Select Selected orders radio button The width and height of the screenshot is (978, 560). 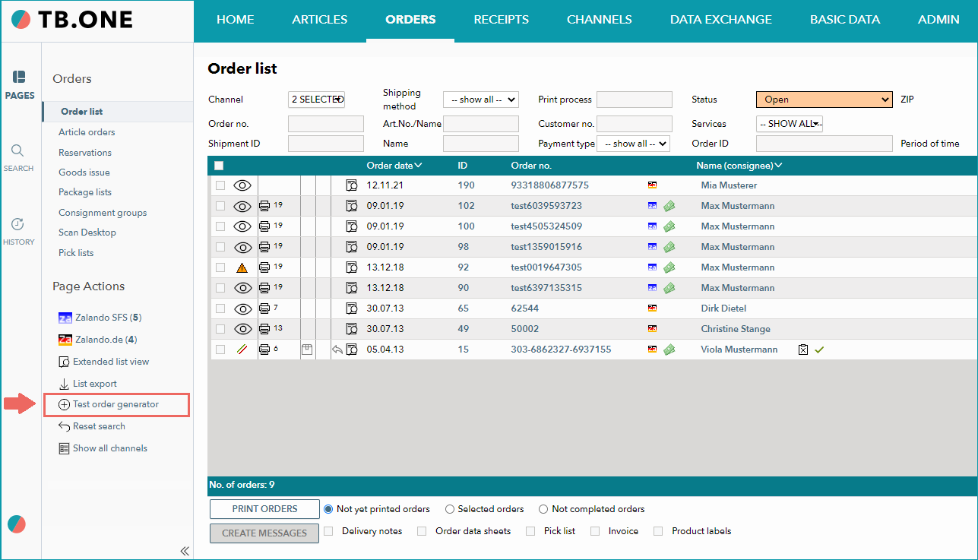pyautogui.click(x=450, y=509)
